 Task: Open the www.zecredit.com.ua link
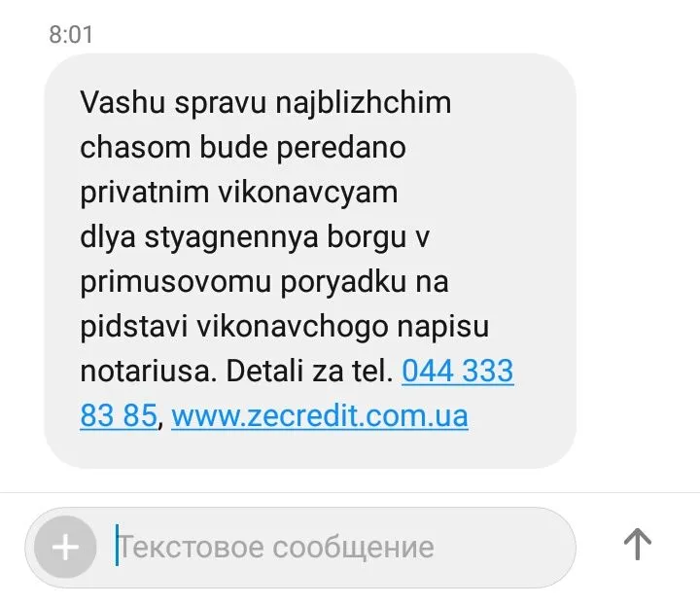[320, 415]
